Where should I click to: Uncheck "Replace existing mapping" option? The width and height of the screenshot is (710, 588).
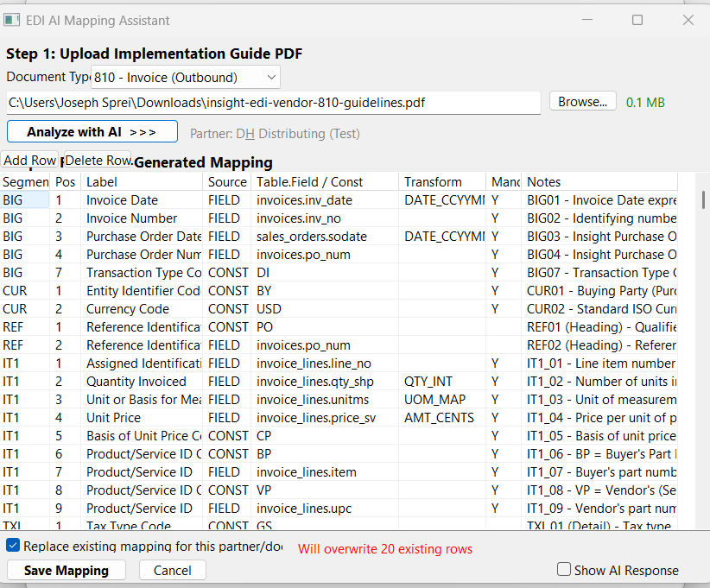pos(12,545)
